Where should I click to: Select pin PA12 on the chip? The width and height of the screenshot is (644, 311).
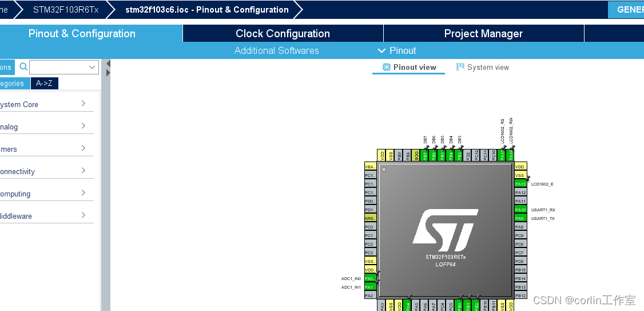520,192
